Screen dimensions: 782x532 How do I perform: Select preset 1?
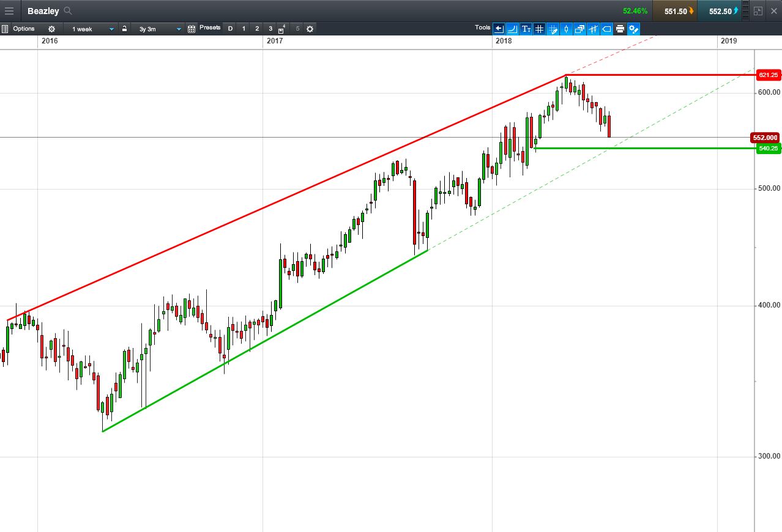tap(244, 29)
